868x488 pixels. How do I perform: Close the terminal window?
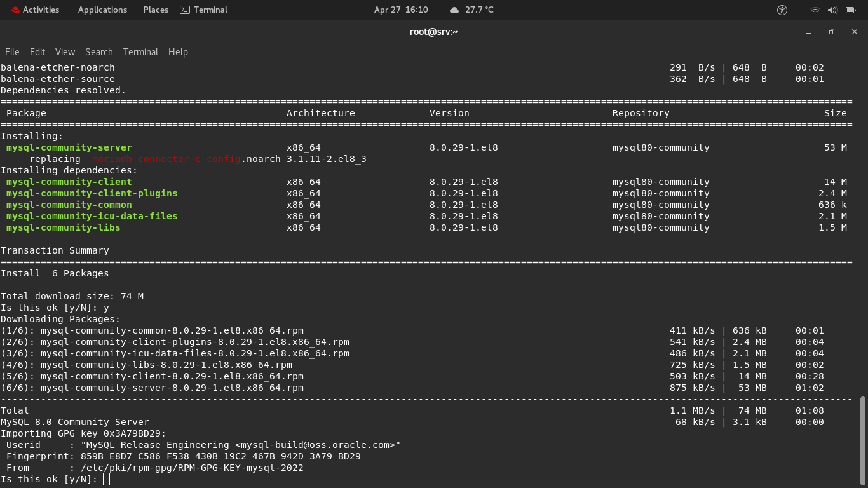(x=855, y=32)
